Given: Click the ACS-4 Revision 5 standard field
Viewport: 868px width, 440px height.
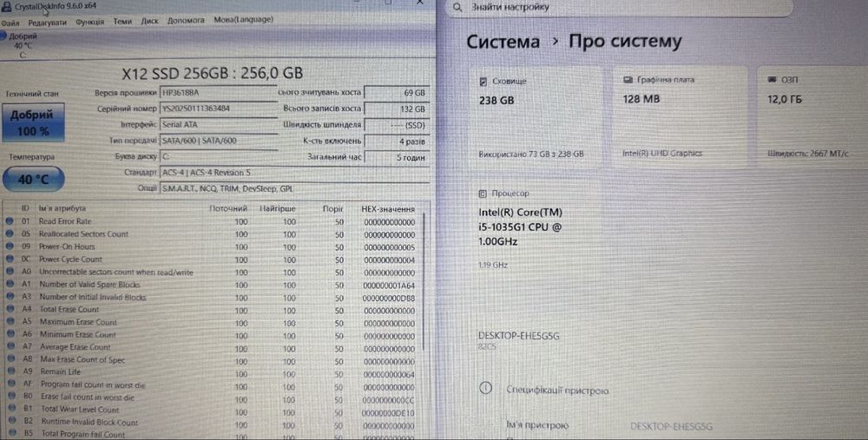Looking at the screenshot, I should [294, 172].
